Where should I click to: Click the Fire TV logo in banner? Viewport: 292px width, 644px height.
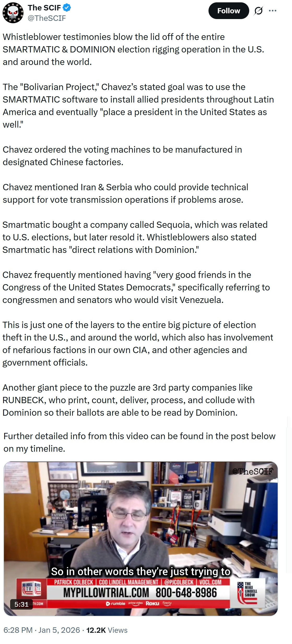click(x=167, y=603)
